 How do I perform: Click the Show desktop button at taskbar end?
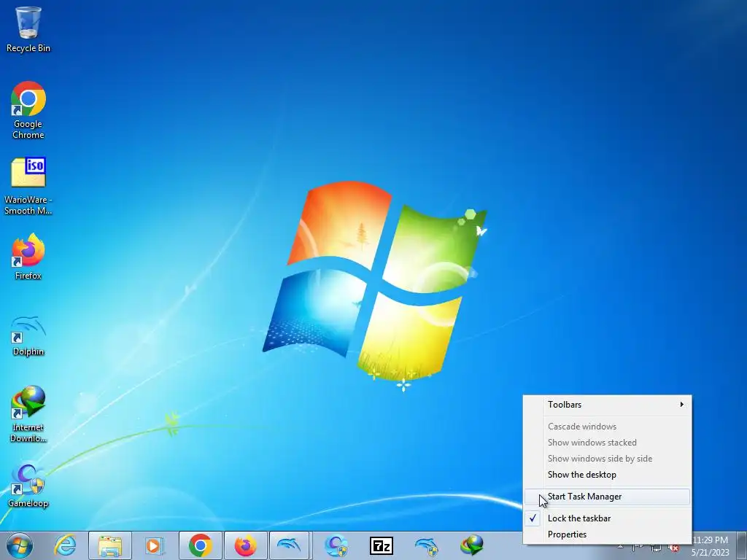pos(742,545)
